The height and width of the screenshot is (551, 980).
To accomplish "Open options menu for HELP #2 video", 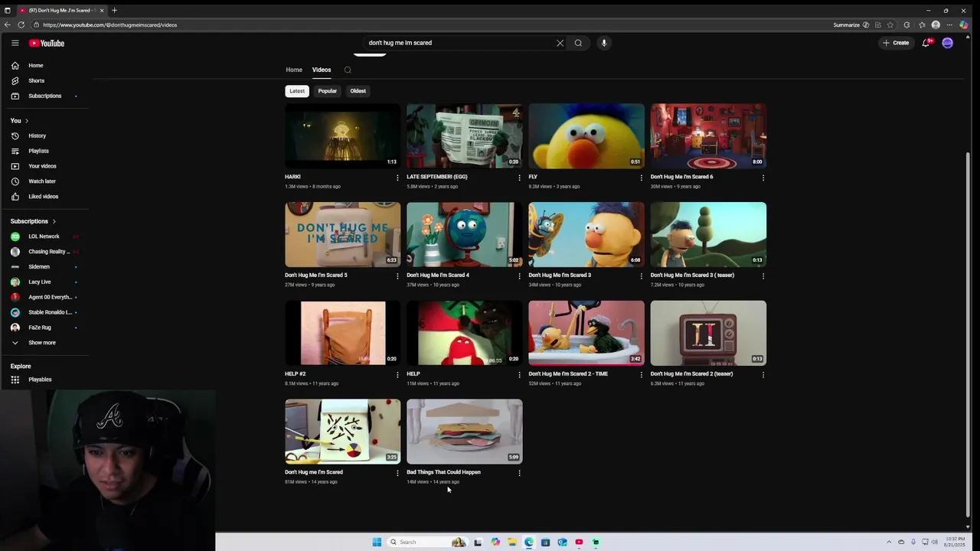I will [397, 374].
